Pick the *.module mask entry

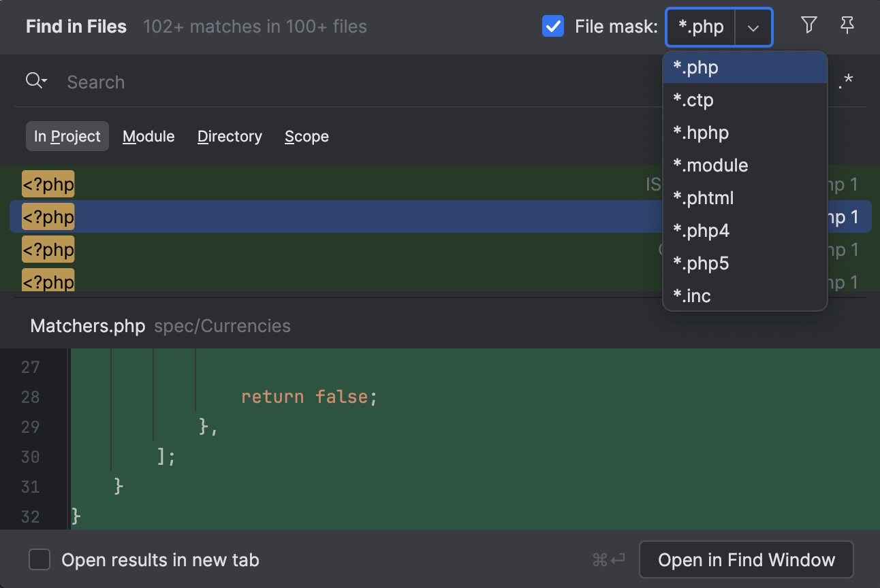[x=710, y=165]
